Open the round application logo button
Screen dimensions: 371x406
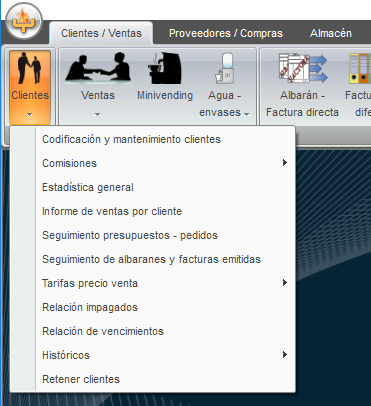tap(24, 21)
